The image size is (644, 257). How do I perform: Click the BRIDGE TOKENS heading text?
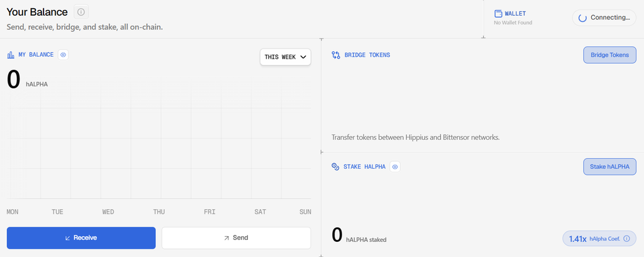367,55
